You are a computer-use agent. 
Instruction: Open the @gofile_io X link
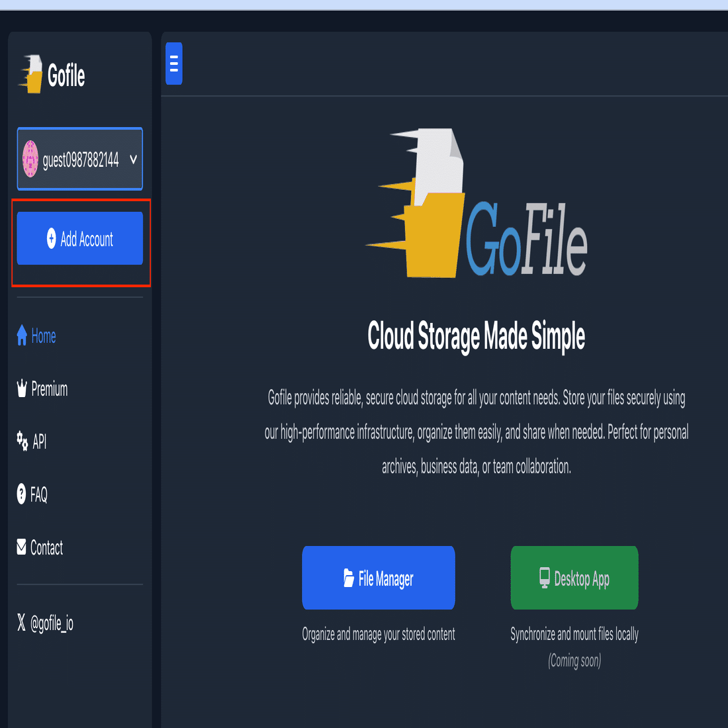[45, 623]
